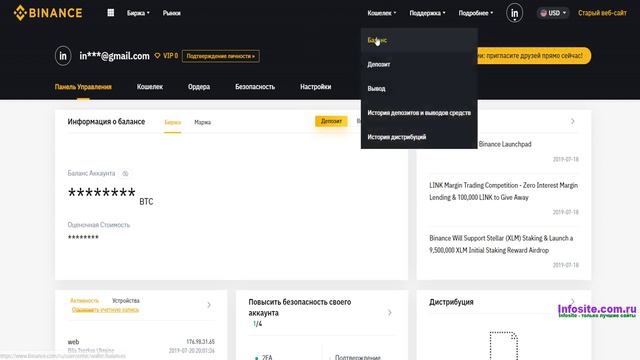The width and height of the screenshot is (640, 360).
Task: Select Депозит in wallet dropdown
Action: pyautogui.click(x=419, y=64)
